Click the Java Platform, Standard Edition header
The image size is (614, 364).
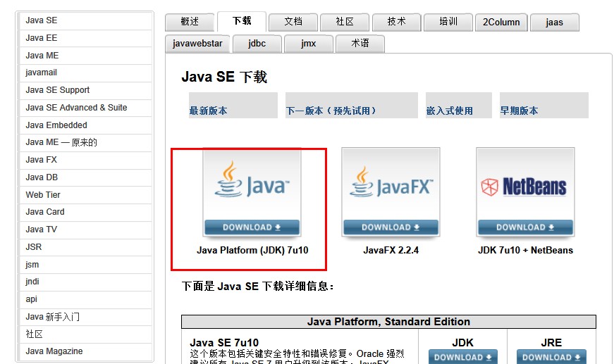click(x=388, y=322)
